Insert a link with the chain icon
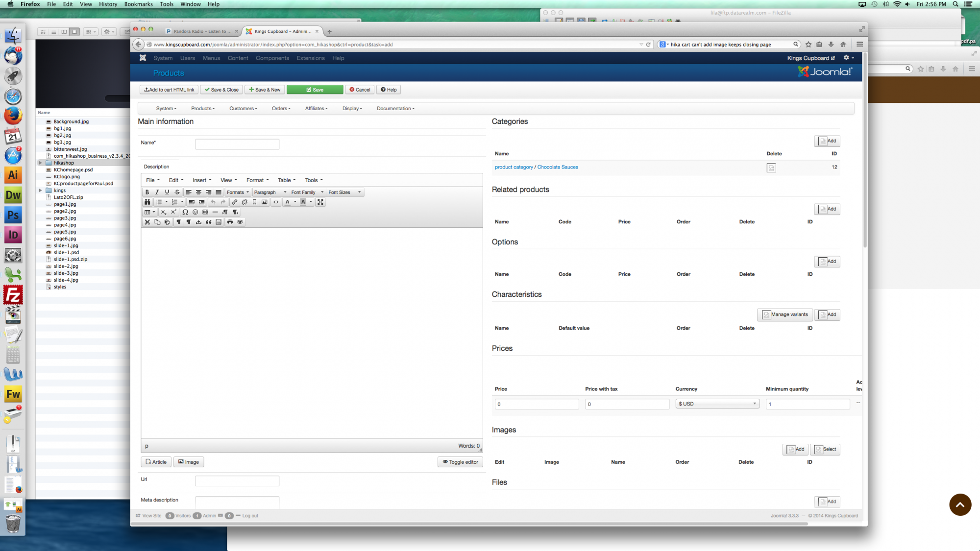Viewport: 980px width, 551px height. coord(235,202)
